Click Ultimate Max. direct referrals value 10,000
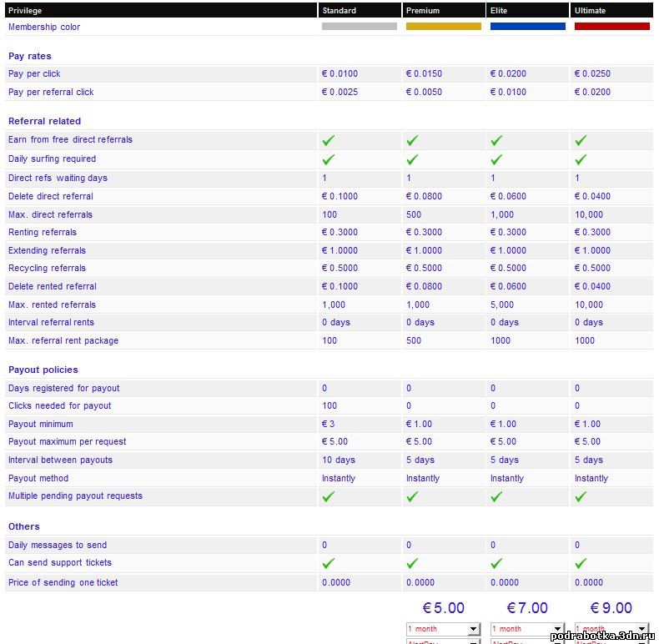The height and width of the screenshot is (644, 659). [x=589, y=215]
